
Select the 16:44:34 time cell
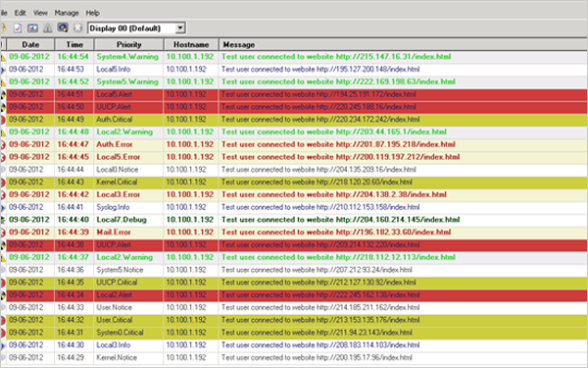click(x=73, y=294)
